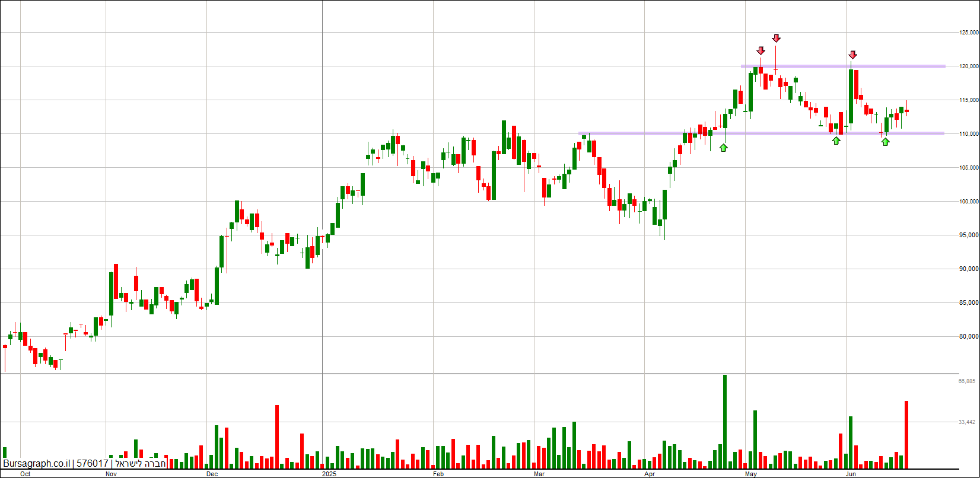Click the Feb label on the time axis
Screen dimensions: 980x478
point(438,474)
